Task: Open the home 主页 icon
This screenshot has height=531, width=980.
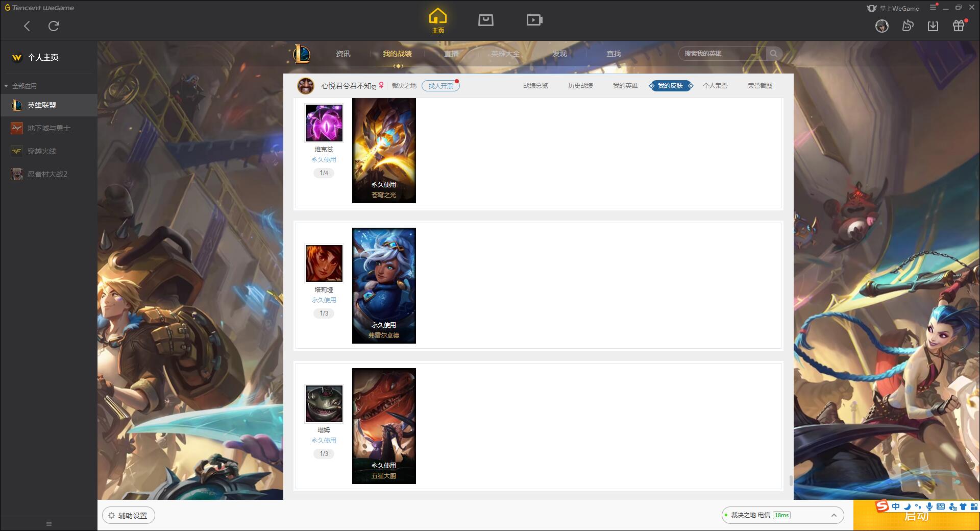Action: coord(437,20)
